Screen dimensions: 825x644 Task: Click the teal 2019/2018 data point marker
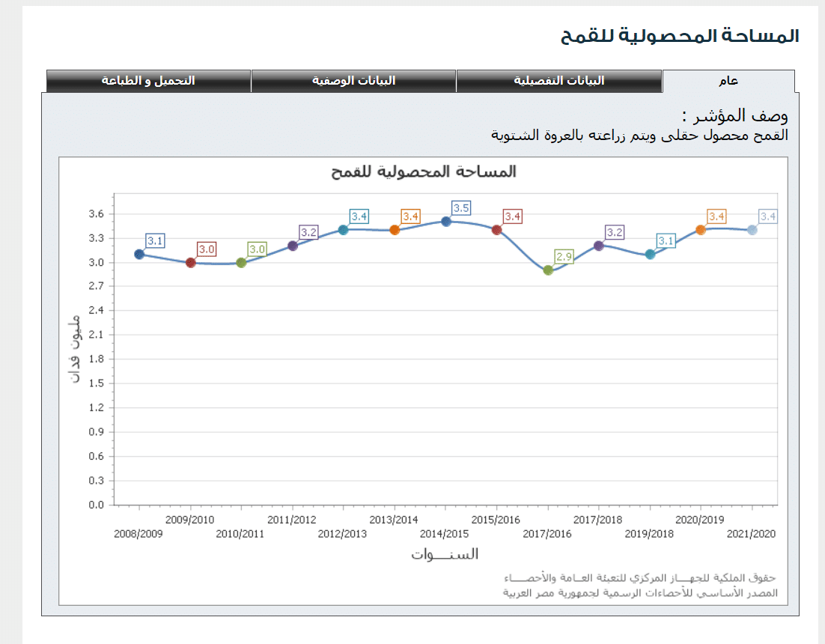pyautogui.click(x=650, y=255)
